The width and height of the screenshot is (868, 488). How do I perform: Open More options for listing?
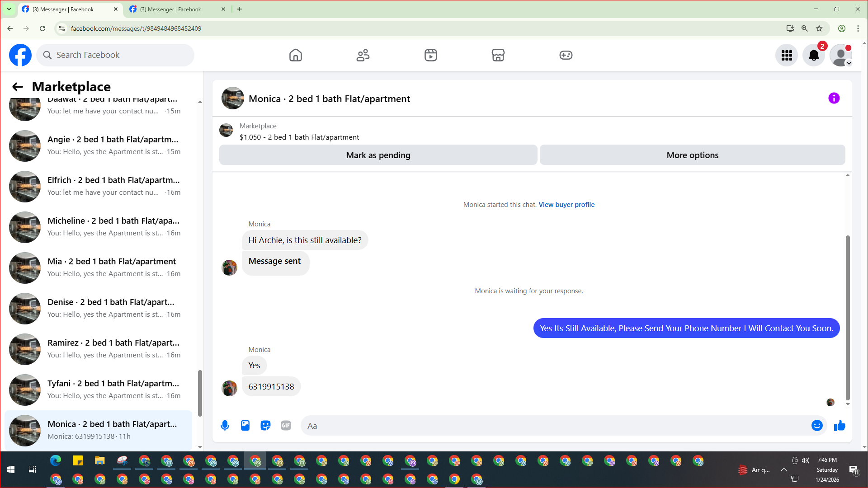pyautogui.click(x=692, y=155)
